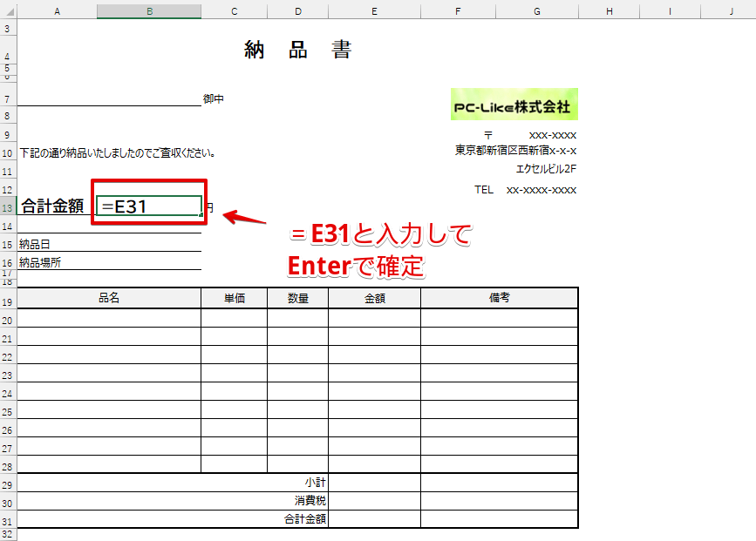
Task: Click the cell containing =E31
Action: [x=149, y=206]
